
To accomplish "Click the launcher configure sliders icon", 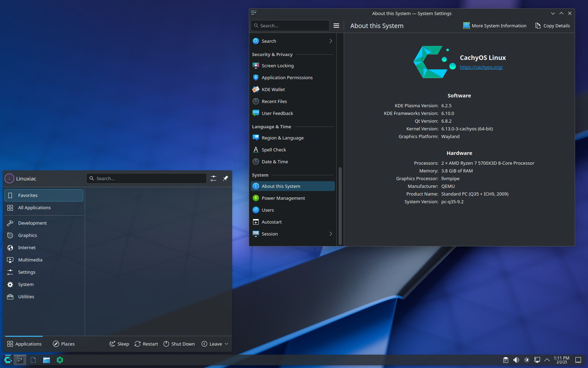I will point(213,178).
